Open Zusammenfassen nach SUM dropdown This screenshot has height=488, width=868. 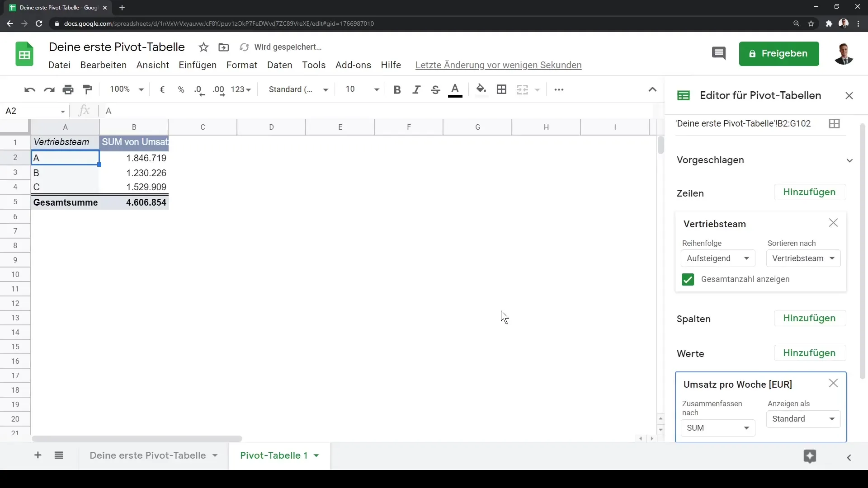point(717,428)
